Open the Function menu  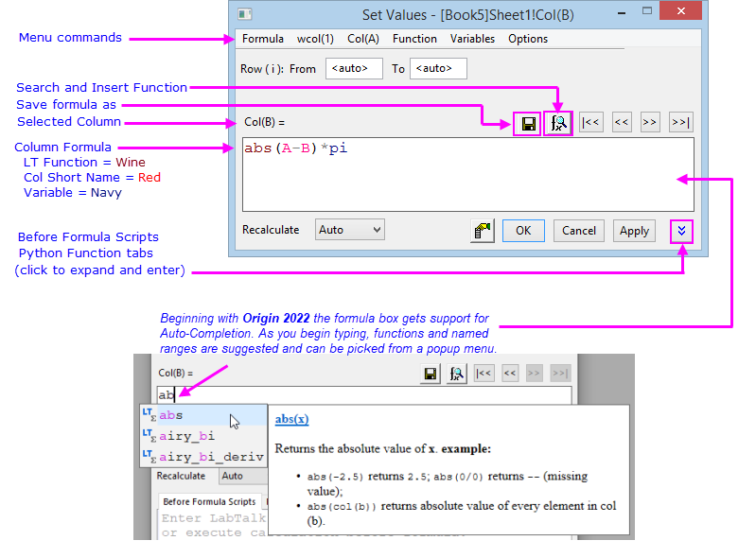pos(414,39)
